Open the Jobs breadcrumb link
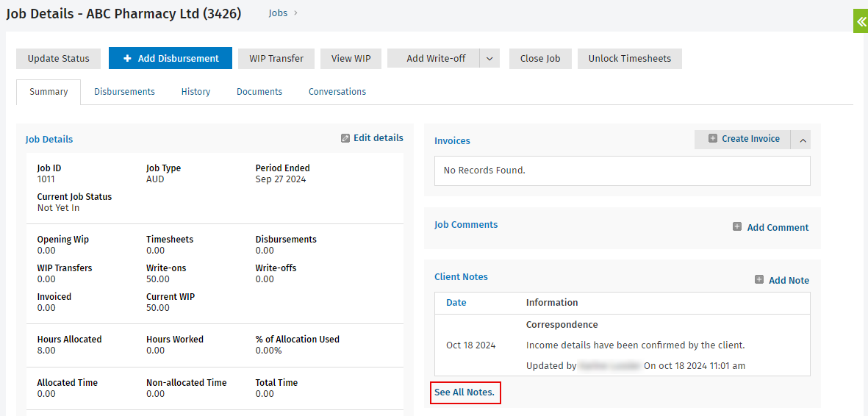 tap(278, 13)
